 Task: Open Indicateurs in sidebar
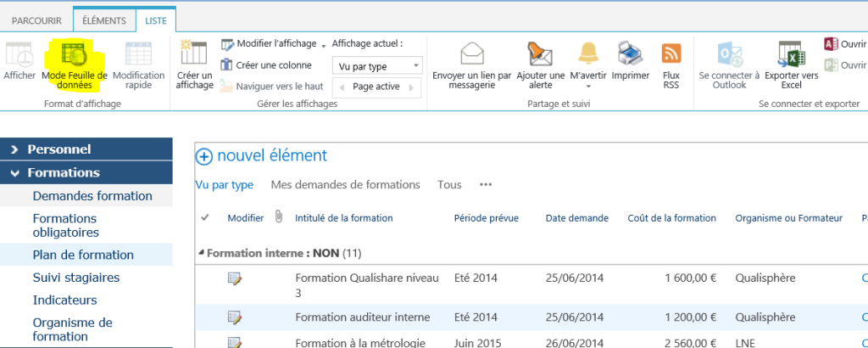coord(64,300)
